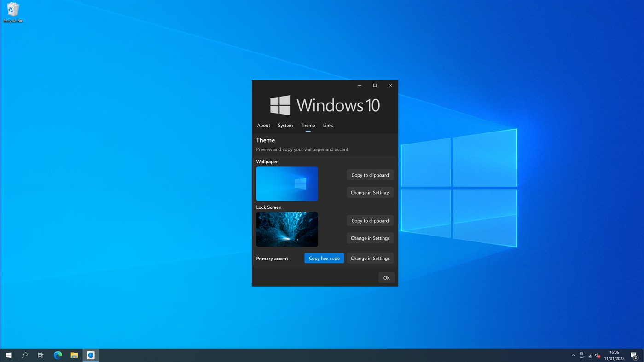The image size is (644, 362).
Task: Open the Links tab
Action: (x=328, y=125)
